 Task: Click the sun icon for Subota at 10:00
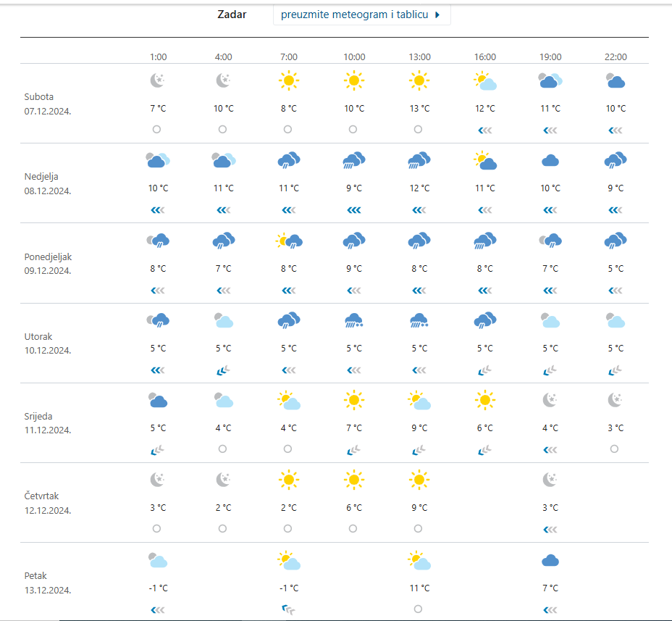[x=353, y=80]
